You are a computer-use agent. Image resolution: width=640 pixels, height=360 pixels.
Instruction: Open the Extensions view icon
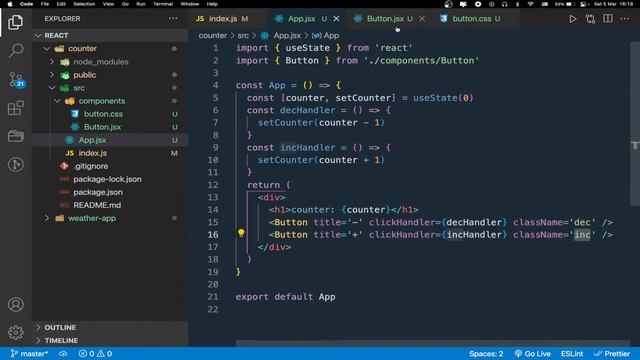tap(16, 108)
